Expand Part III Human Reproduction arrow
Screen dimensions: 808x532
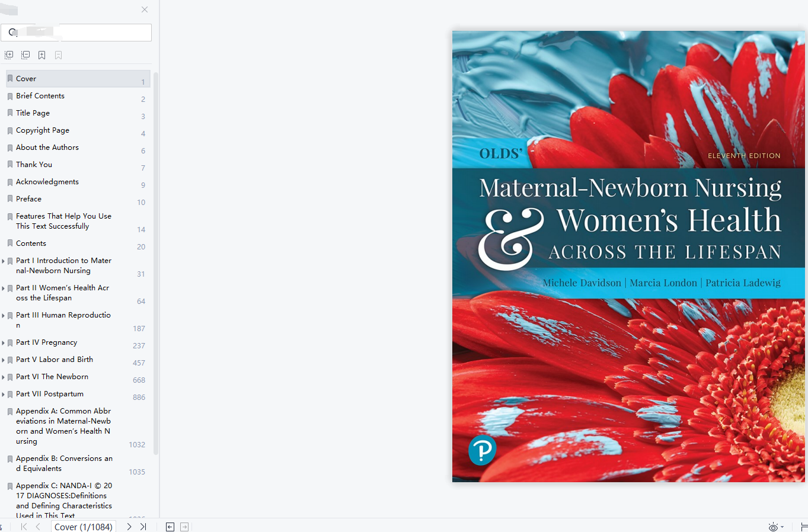[x=4, y=316]
